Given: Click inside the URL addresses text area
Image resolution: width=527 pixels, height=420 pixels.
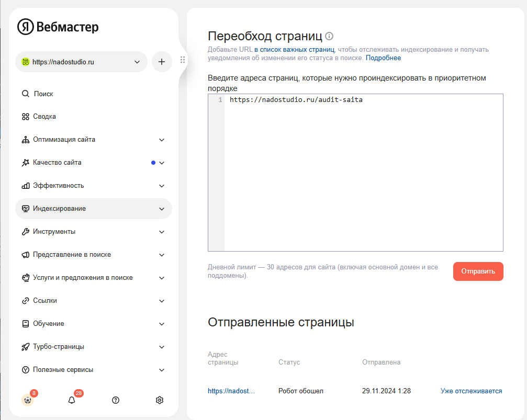Looking at the screenshot, I should point(355,173).
